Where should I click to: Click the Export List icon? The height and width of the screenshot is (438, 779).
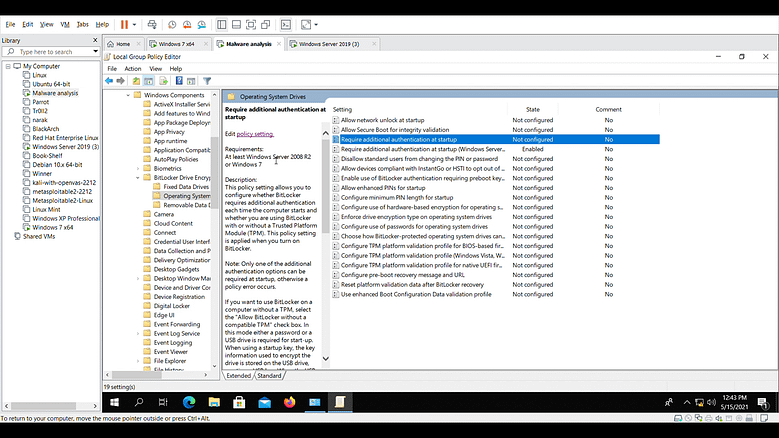coord(163,81)
